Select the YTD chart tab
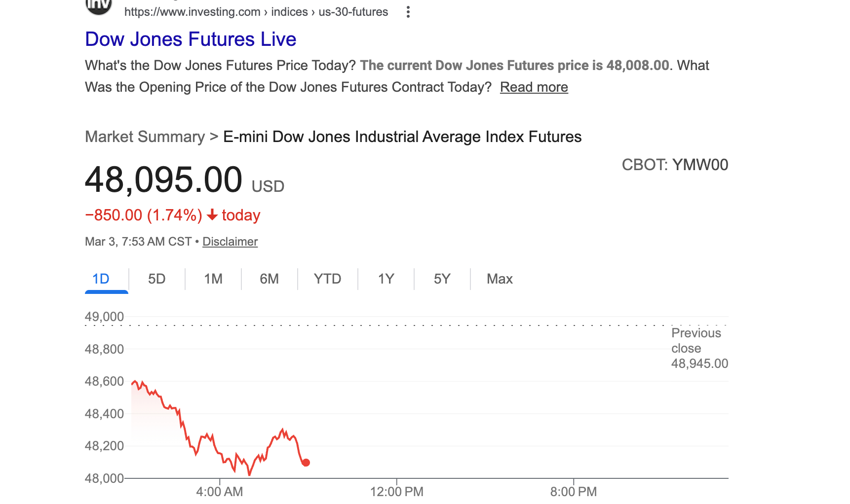Viewport: 850px width, 504px height. tap(327, 279)
